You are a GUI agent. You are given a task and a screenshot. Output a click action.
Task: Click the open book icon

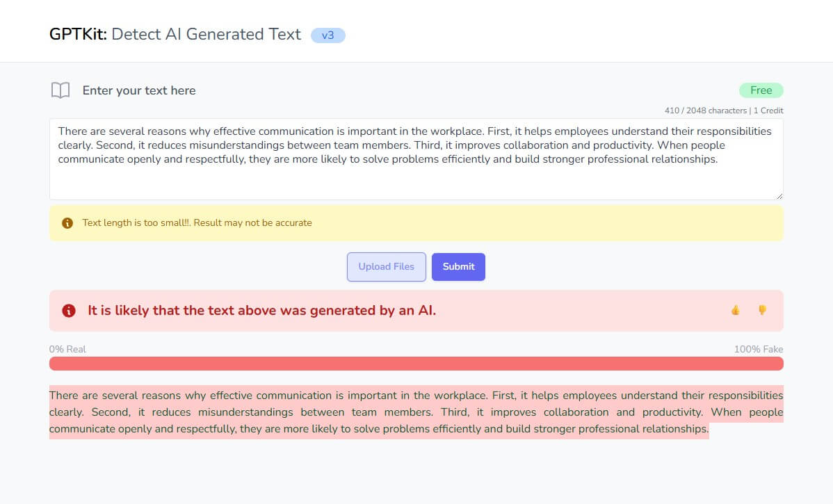pos(60,90)
